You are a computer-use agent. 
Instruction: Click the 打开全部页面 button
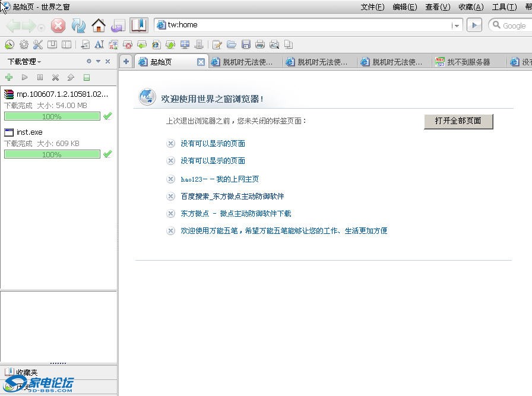point(458,121)
